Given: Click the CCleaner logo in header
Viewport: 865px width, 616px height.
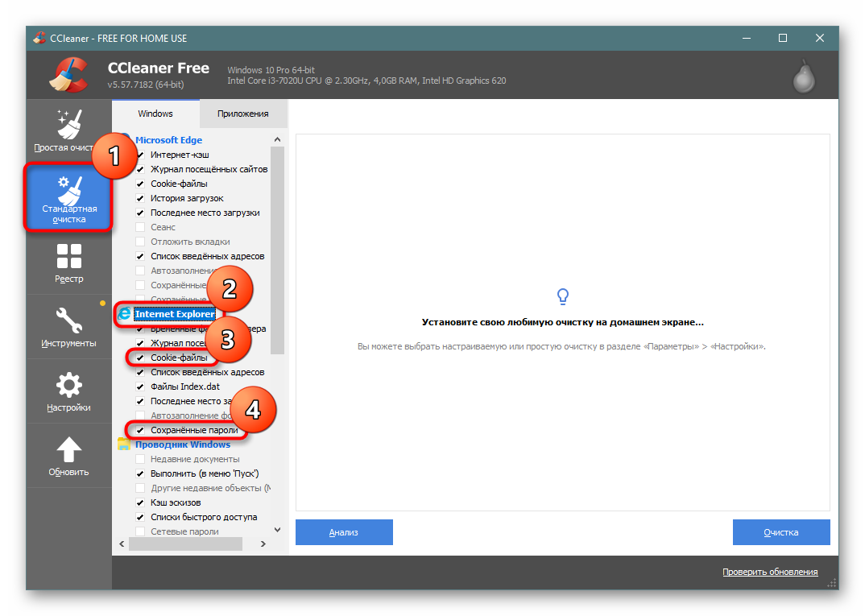Looking at the screenshot, I should [x=68, y=74].
